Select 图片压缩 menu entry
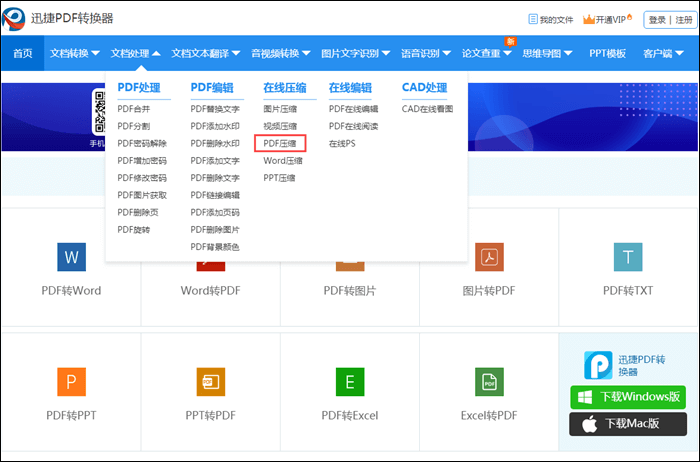 pos(280,109)
